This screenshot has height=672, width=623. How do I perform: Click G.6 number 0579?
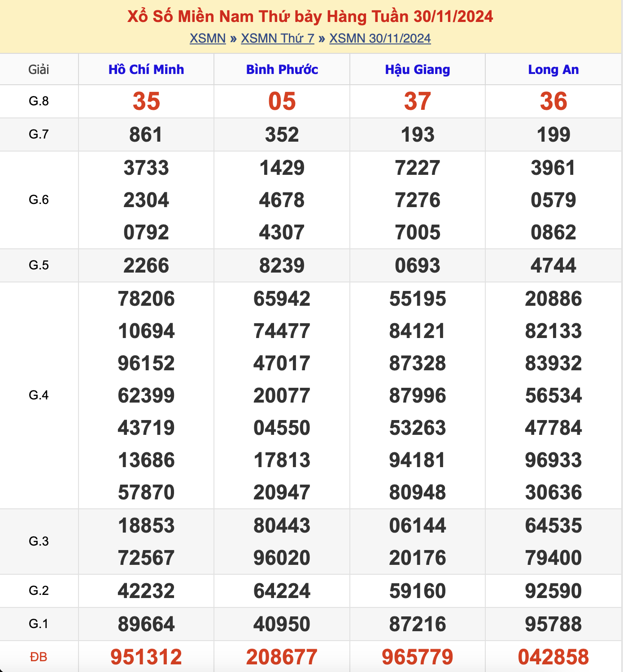(553, 200)
